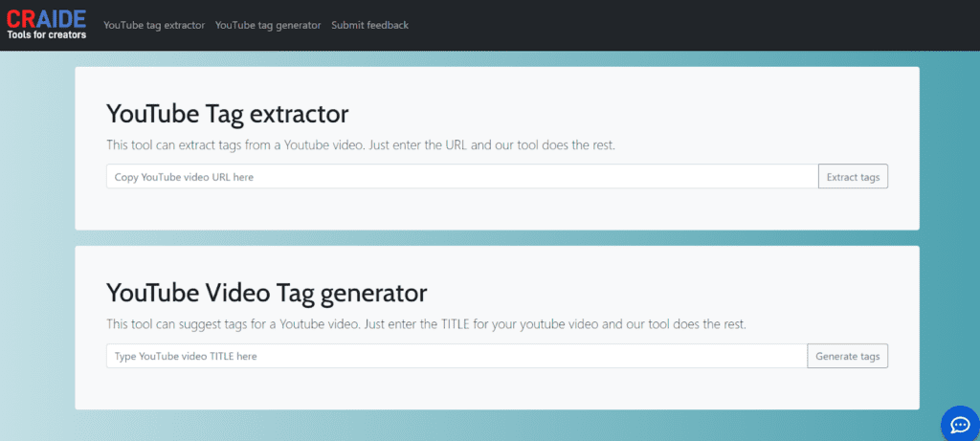Open the YouTube tag extractor nav item
This screenshot has width=980, height=441.
point(154,25)
